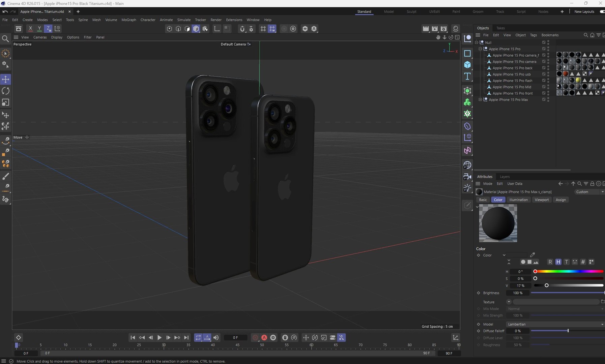Select the Rotate tool in left toolbar
The height and width of the screenshot is (364, 605).
6,91
